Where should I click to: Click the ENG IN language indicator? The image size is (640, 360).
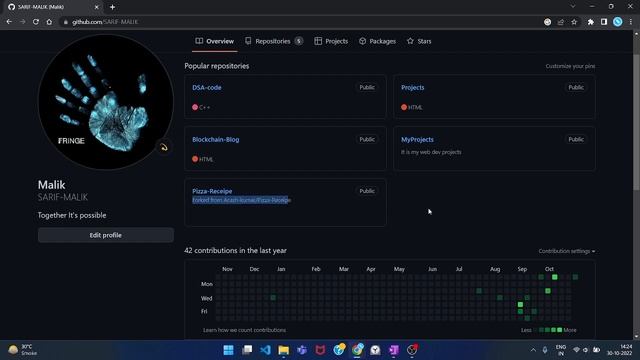tap(561, 350)
